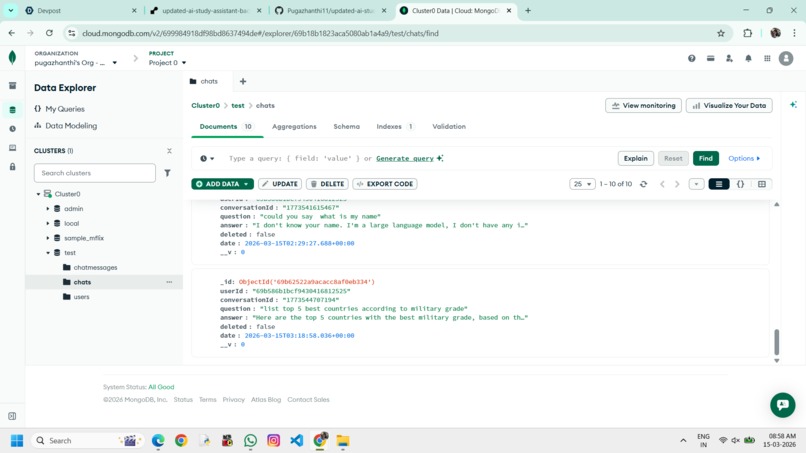Select the Data Explorer database sidebar icon

[12, 110]
